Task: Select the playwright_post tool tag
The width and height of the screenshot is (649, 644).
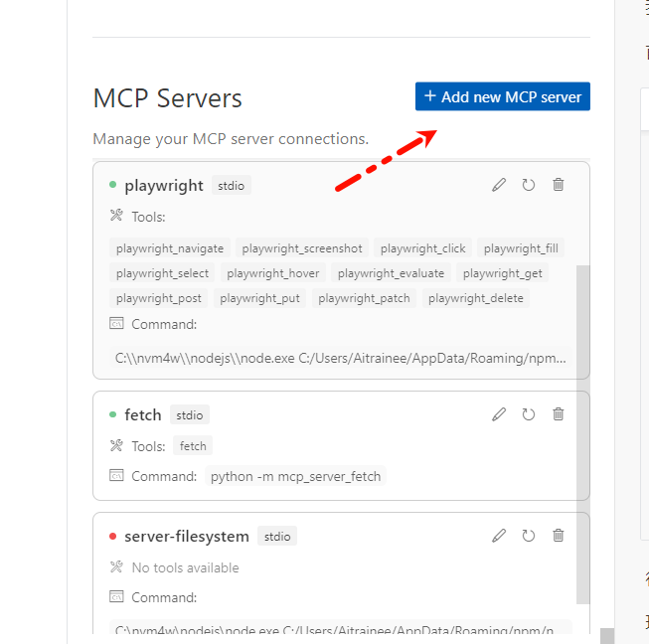Action: pos(159,298)
